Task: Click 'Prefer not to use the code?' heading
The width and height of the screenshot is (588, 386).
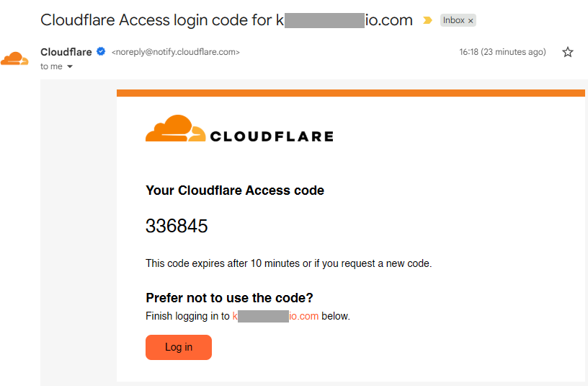Action: (229, 298)
